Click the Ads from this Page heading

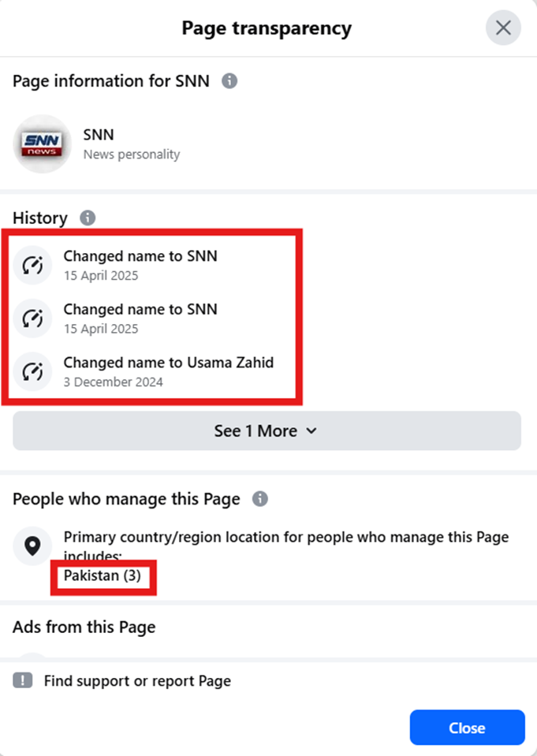click(x=84, y=627)
